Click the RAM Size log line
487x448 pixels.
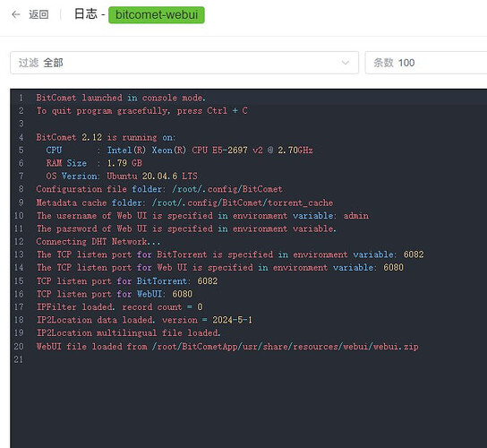(94, 163)
